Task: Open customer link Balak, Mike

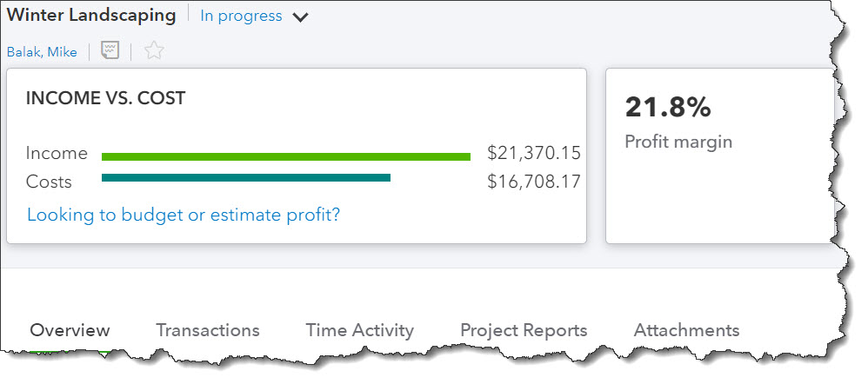Action: point(42,52)
